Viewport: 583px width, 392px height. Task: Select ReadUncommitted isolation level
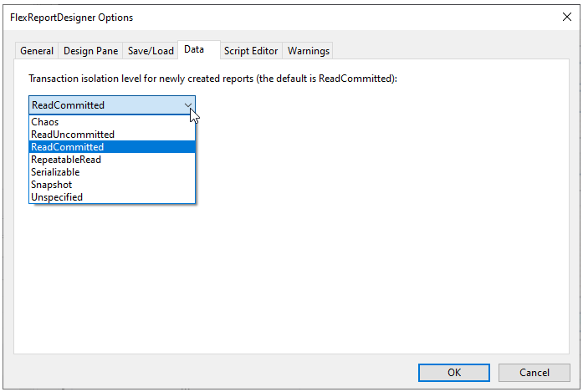73,135
